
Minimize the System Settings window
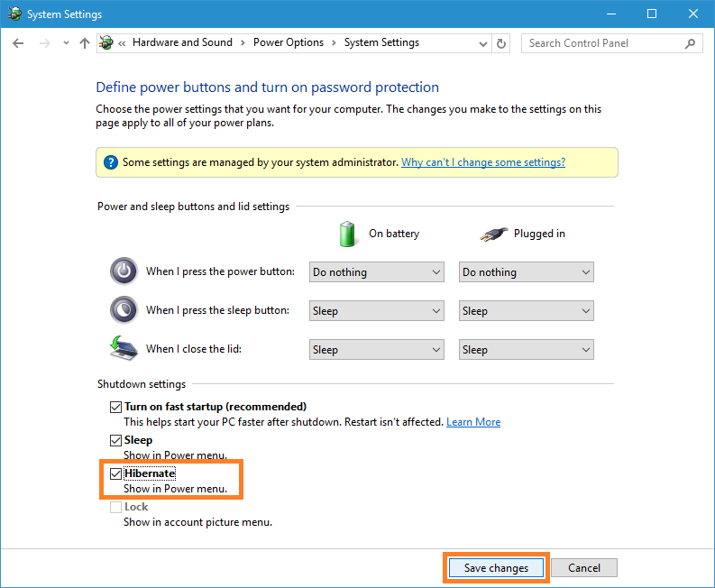[x=611, y=14]
